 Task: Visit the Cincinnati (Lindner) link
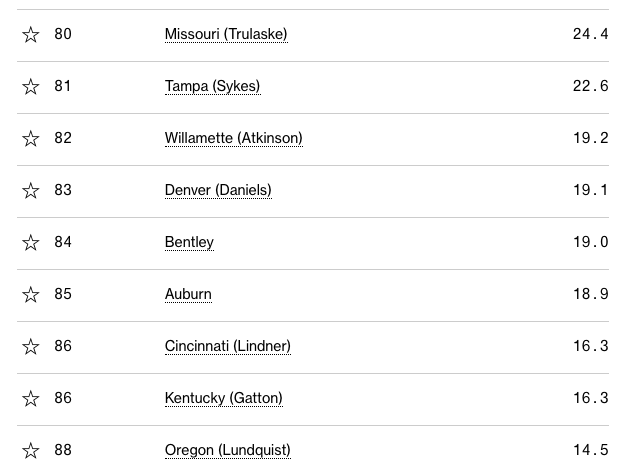point(227,347)
